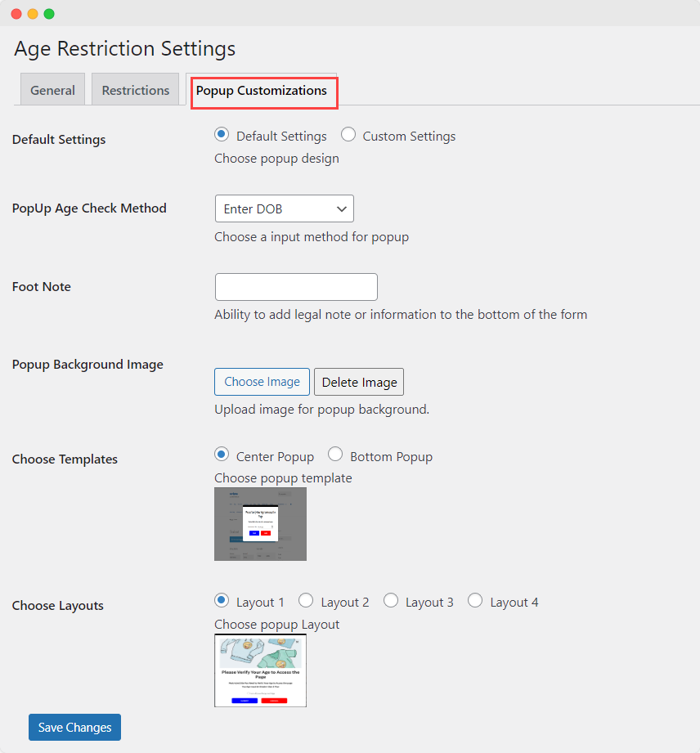Viewport: 700px width, 753px height.
Task: Select Layout 4 for the popup
Action: pos(475,599)
